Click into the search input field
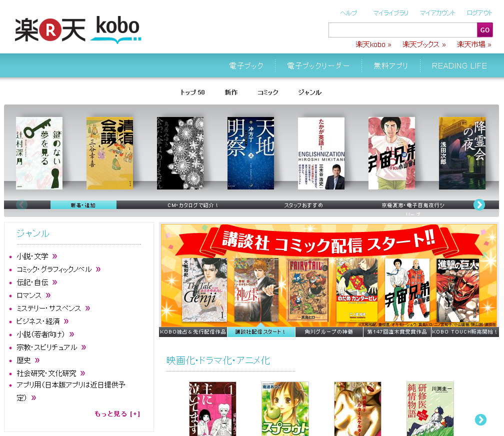 pyautogui.click(x=402, y=30)
